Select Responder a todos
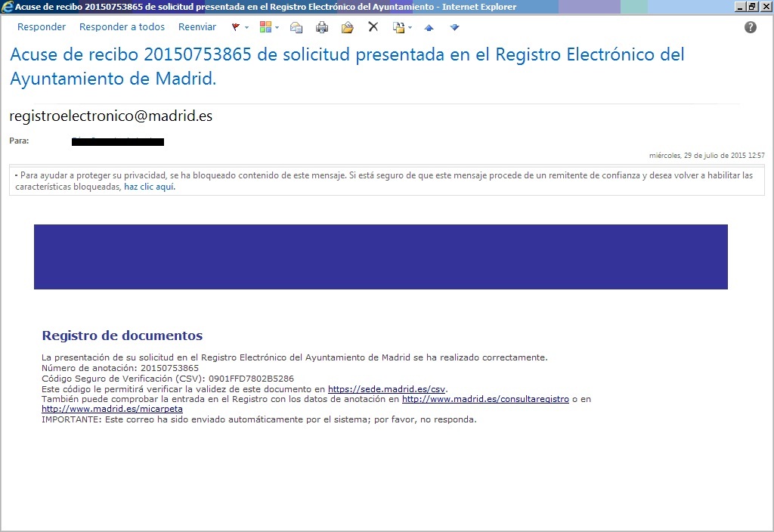Viewport: 774px width, 532px height. 122,27
